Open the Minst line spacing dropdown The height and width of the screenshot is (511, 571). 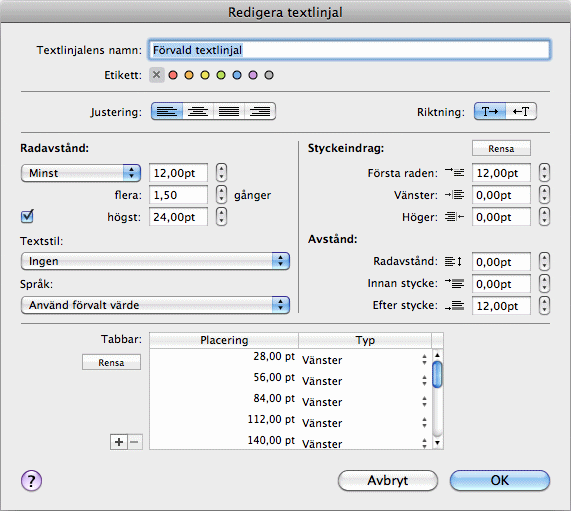81,173
